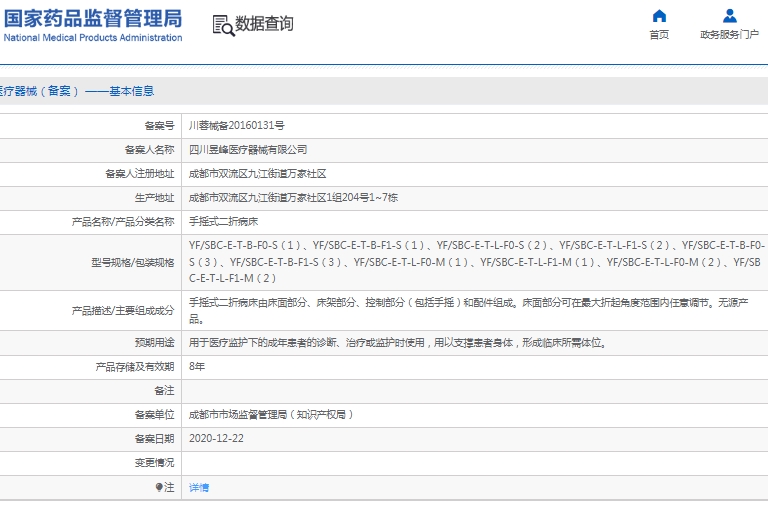
Task: Open the 详情 link
Action: coord(199,487)
